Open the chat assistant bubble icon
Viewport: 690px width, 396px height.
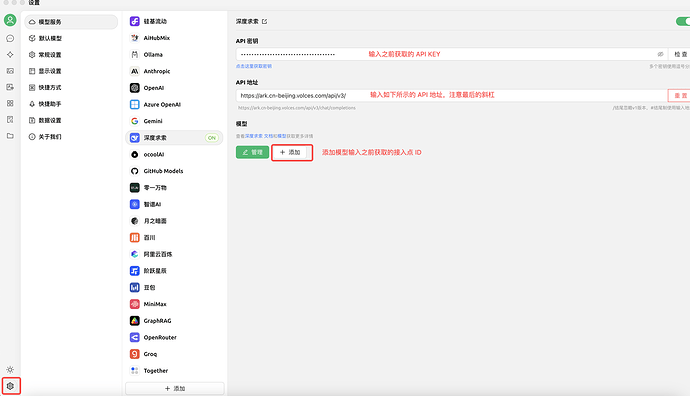pyautogui.click(x=10, y=39)
